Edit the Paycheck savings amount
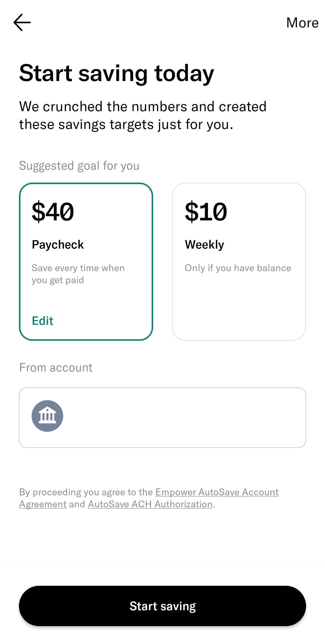 click(42, 321)
